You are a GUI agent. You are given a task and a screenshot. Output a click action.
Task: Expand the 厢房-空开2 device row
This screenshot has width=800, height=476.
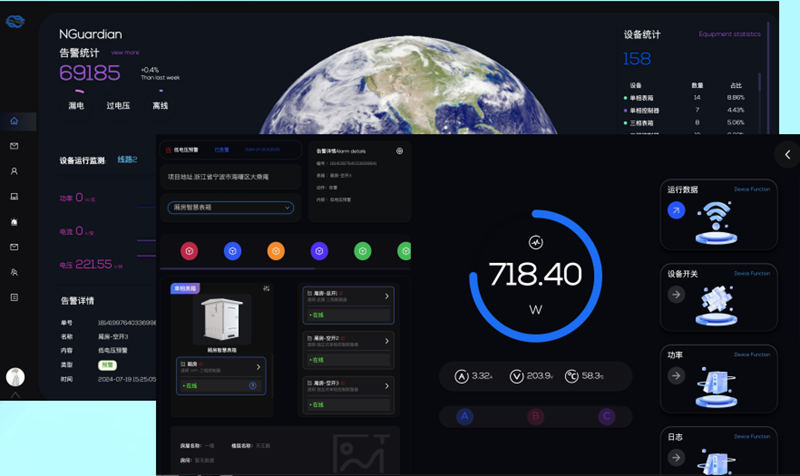(388, 339)
